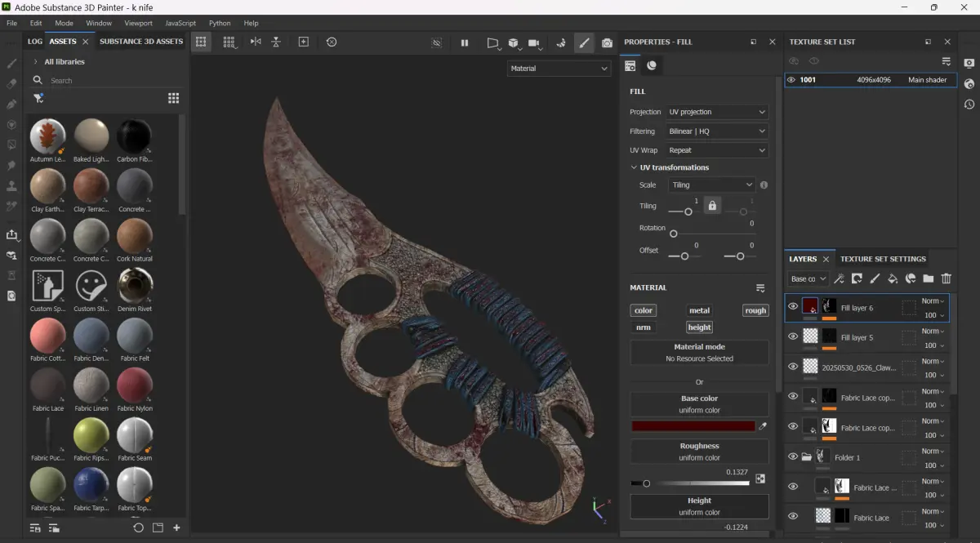This screenshot has width=980, height=543.
Task: Toggle the tiling lock button
Action: coord(712,206)
